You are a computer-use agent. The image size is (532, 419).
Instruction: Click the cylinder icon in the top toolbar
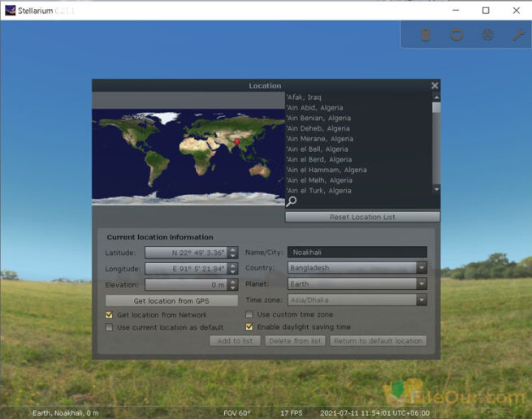coord(426,35)
